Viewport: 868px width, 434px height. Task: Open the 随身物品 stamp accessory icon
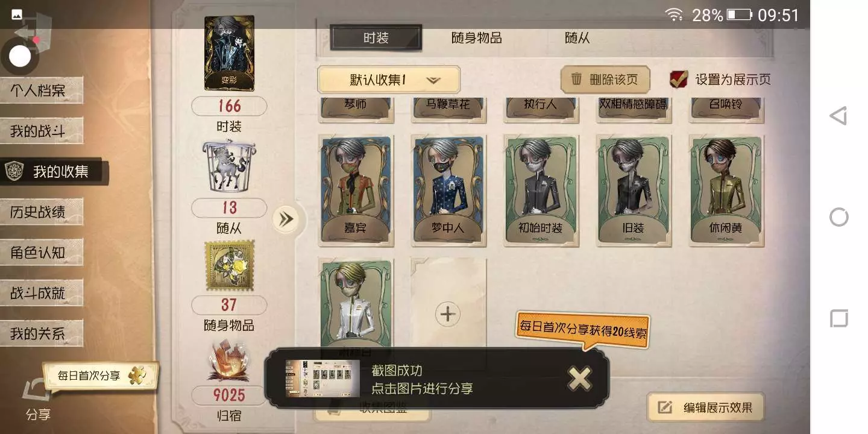click(229, 266)
